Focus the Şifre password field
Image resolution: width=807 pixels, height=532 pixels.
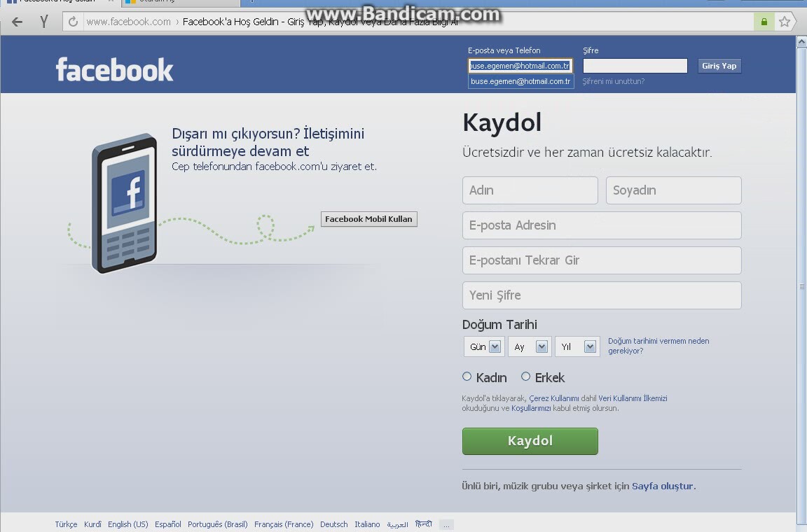pos(635,66)
